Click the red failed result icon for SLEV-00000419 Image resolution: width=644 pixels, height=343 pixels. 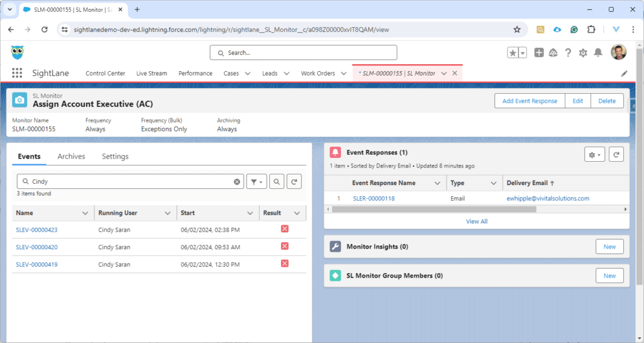(x=285, y=263)
